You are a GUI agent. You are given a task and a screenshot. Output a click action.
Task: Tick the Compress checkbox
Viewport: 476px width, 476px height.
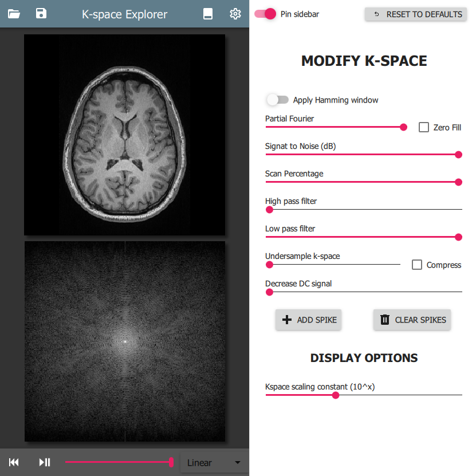click(x=417, y=265)
